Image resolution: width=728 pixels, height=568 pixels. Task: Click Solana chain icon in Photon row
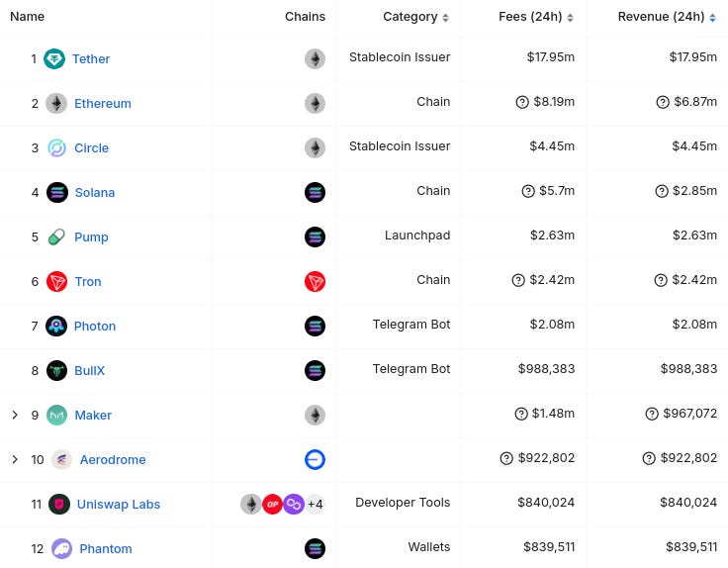click(x=315, y=326)
